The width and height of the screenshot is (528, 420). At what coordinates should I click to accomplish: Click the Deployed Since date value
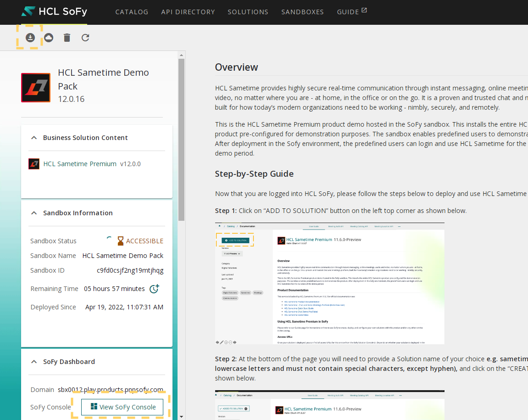pyautogui.click(x=124, y=307)
